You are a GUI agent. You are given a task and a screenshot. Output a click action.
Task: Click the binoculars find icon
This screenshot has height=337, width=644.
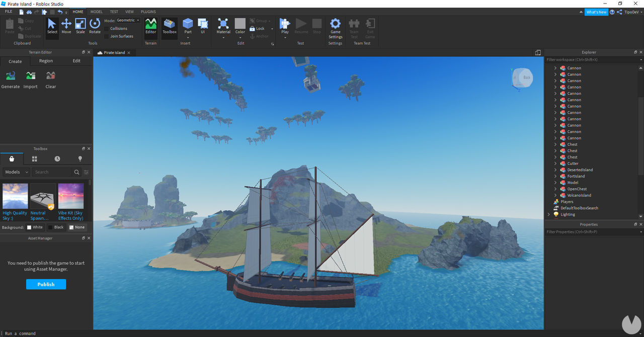(x=29, y=12)
